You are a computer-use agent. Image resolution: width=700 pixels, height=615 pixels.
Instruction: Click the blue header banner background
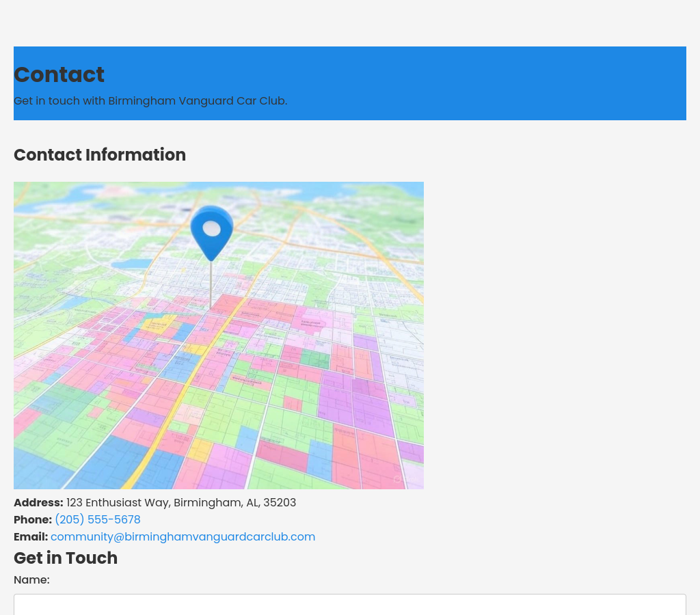(479, 82)
